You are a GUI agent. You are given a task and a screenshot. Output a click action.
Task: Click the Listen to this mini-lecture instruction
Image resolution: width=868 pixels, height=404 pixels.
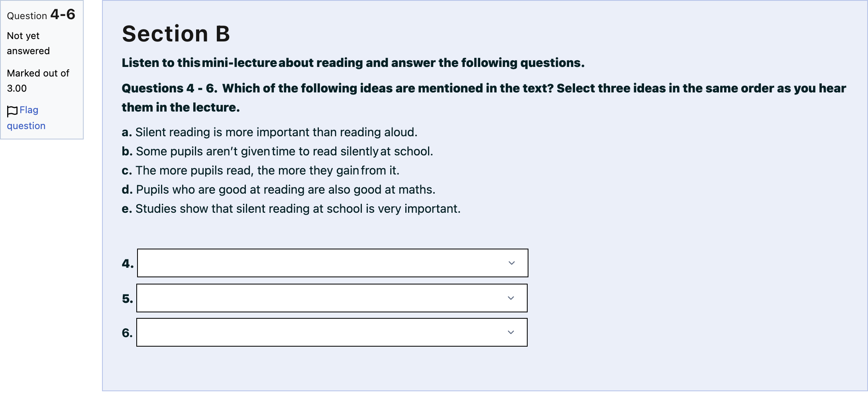353,63
